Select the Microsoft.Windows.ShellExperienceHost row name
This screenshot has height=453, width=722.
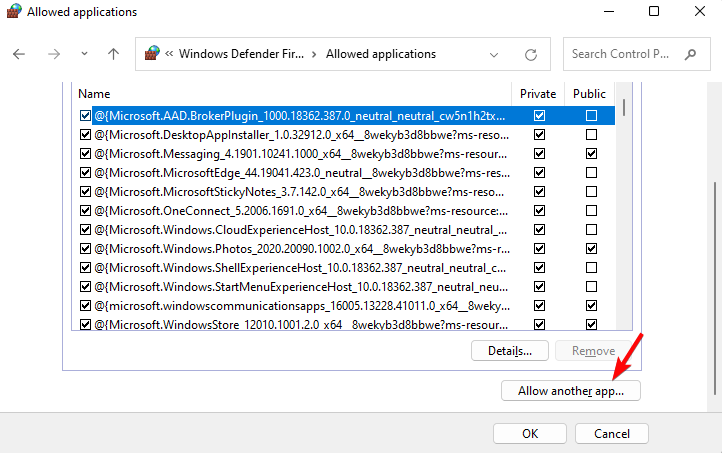pyautogui.click(x=300, y=268)
